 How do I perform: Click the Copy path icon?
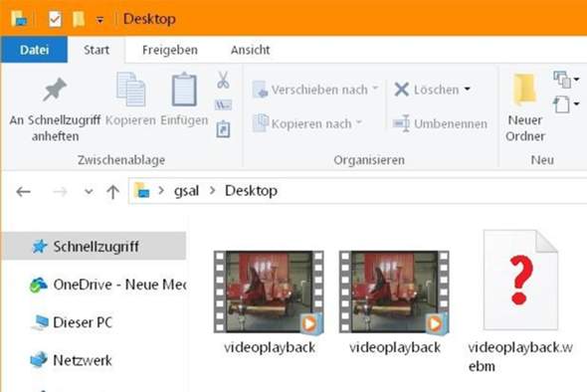click(223, 105)
